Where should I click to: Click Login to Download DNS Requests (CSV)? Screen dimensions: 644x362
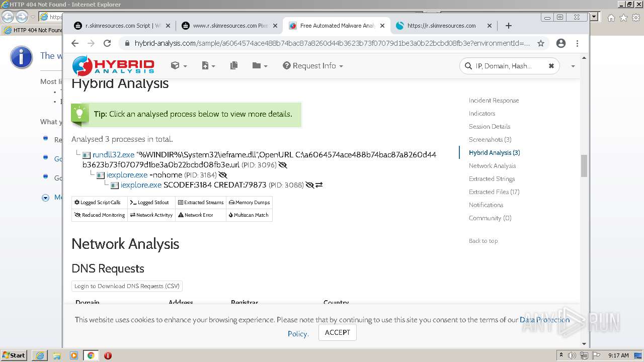point(127,286)
